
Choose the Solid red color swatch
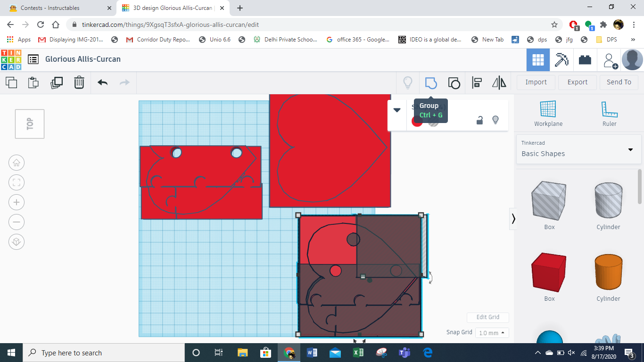[417, 121]
